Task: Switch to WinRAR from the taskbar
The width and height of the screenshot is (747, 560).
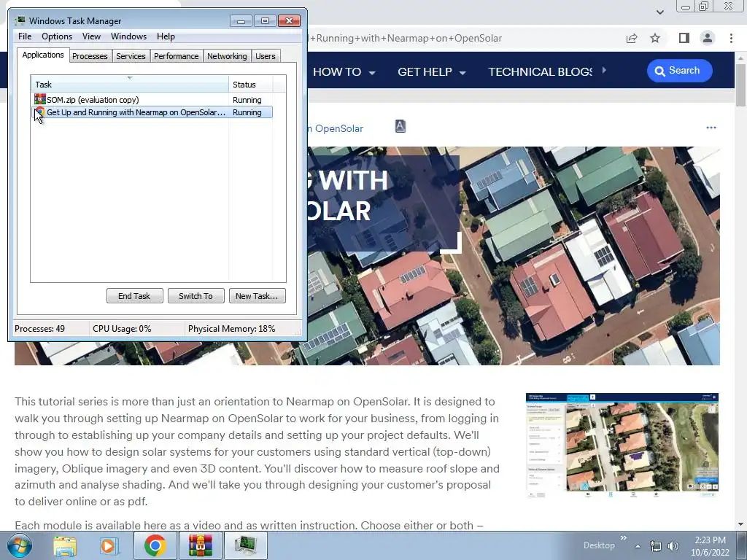Action: click(x=200, y=545)
